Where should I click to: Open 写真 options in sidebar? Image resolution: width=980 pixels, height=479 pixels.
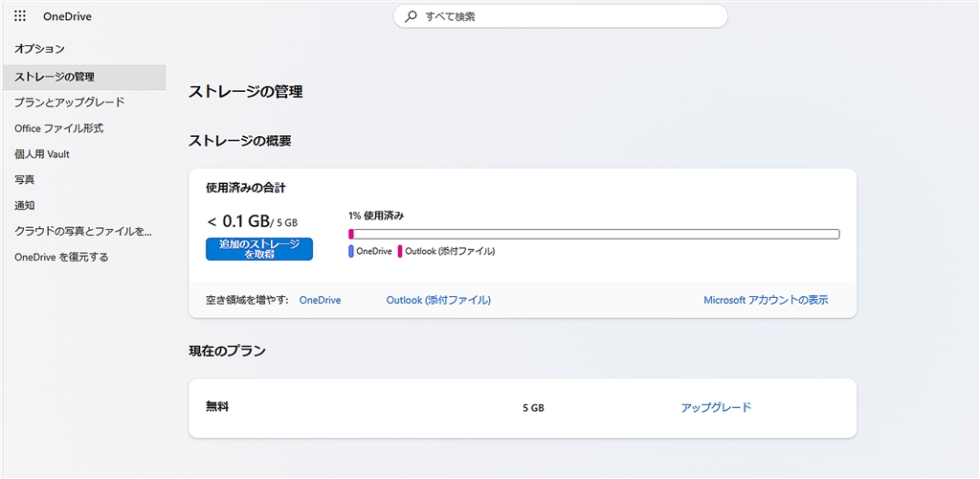coord(24,179)
